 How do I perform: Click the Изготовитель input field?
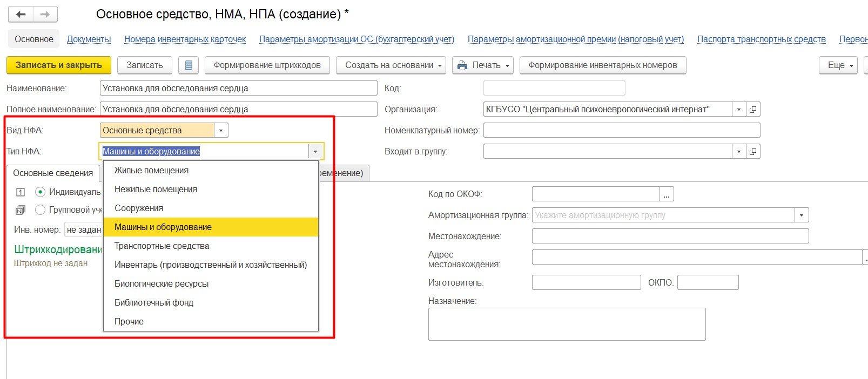coord(587,283)
